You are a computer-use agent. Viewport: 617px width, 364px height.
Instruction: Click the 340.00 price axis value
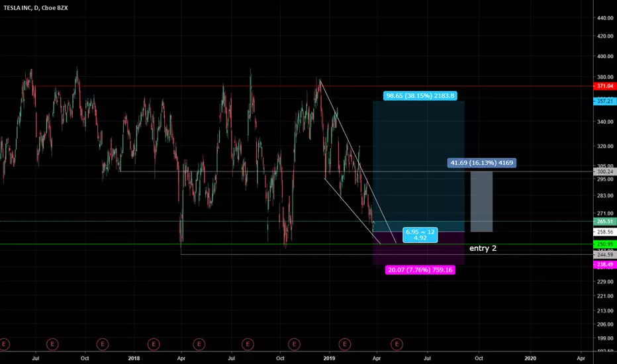[605, 122]
